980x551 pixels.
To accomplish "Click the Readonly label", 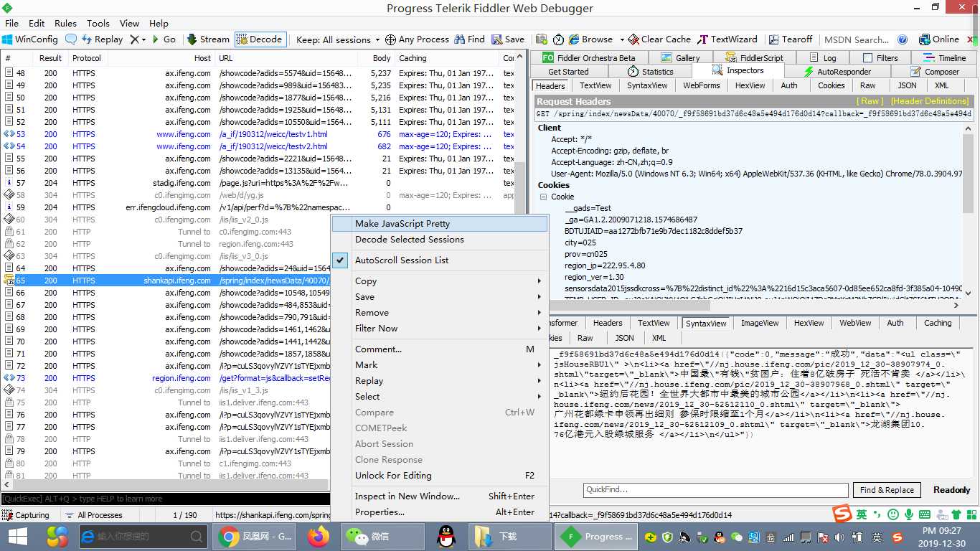I will coord(951,490).
